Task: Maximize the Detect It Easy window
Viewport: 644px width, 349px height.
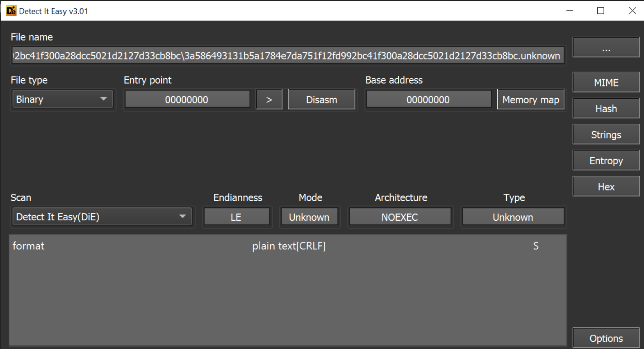Action: point(601,11)
